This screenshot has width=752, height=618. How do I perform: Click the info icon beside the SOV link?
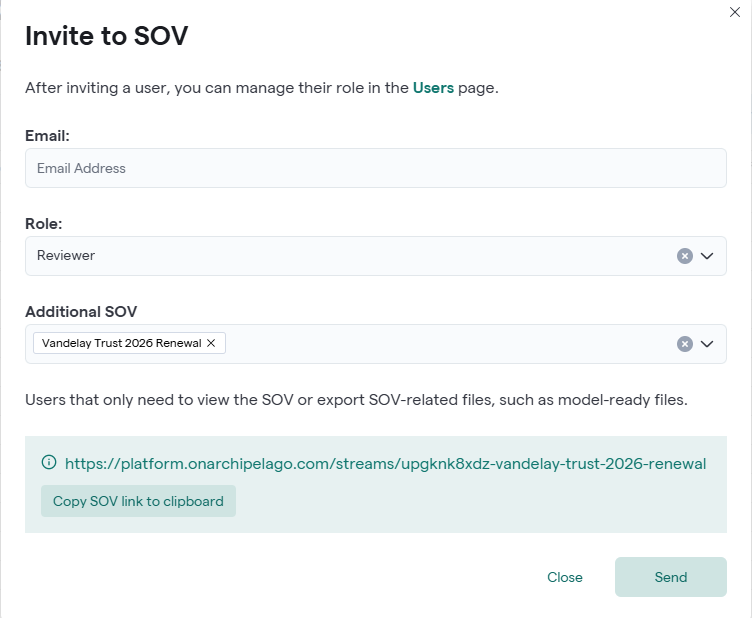pos(49,463)
